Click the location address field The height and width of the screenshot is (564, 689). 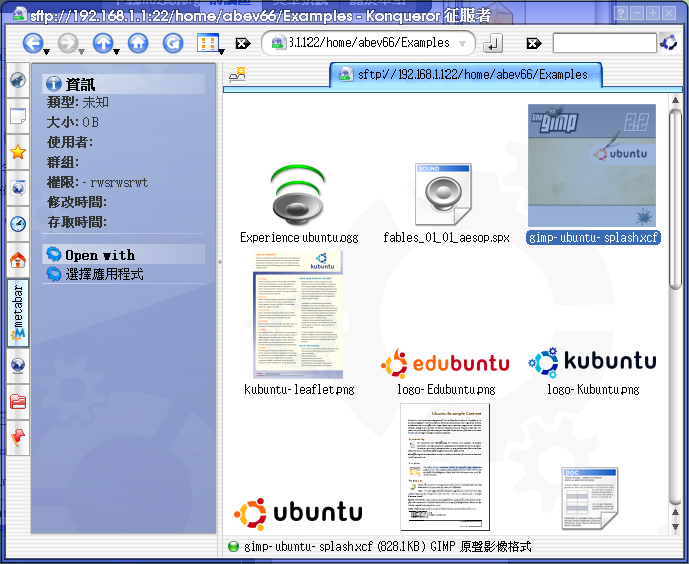[x=368, y=43]
